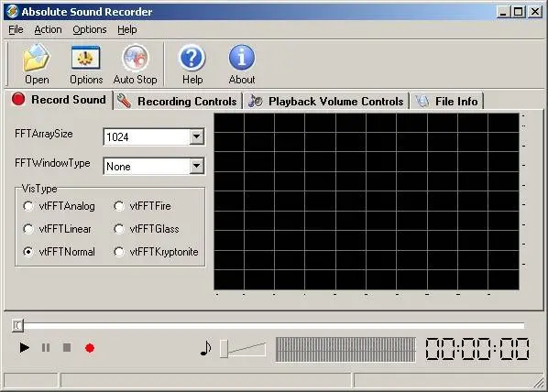The height and width of the screenshot is (392, 548).
Task: Switch to Playback Volume Controls tab
Action: point(326,102)
